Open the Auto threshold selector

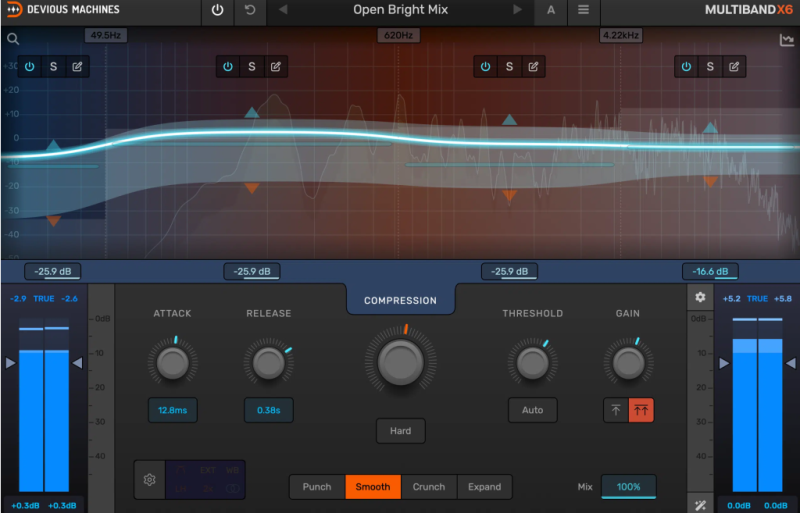pos(532,410)
